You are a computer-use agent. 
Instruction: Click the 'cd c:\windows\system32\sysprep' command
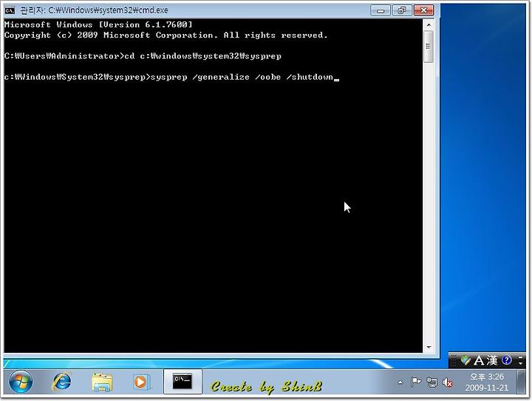pos(203,56)
